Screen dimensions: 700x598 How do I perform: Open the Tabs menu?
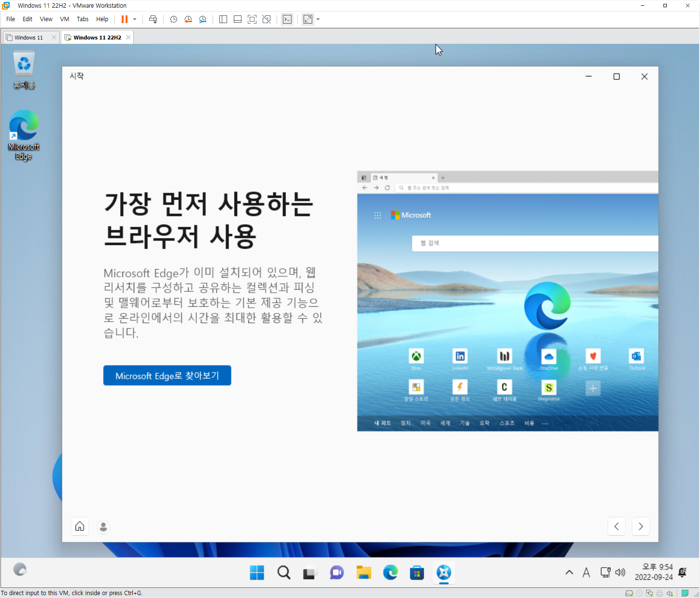(x=83, y=19)
